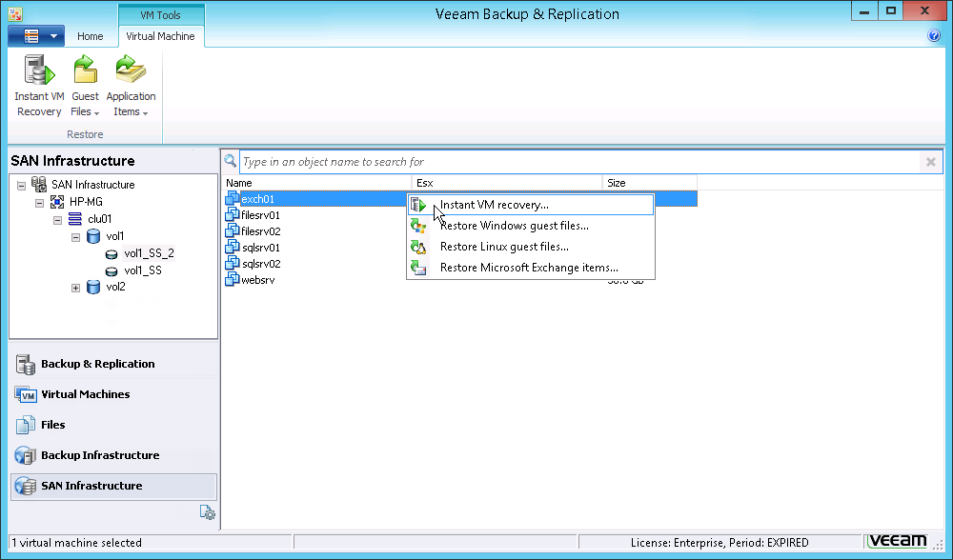The image size is (953, 560).
Task: Select the filesrv02 VM icon
Action: (x=233, y=230)
